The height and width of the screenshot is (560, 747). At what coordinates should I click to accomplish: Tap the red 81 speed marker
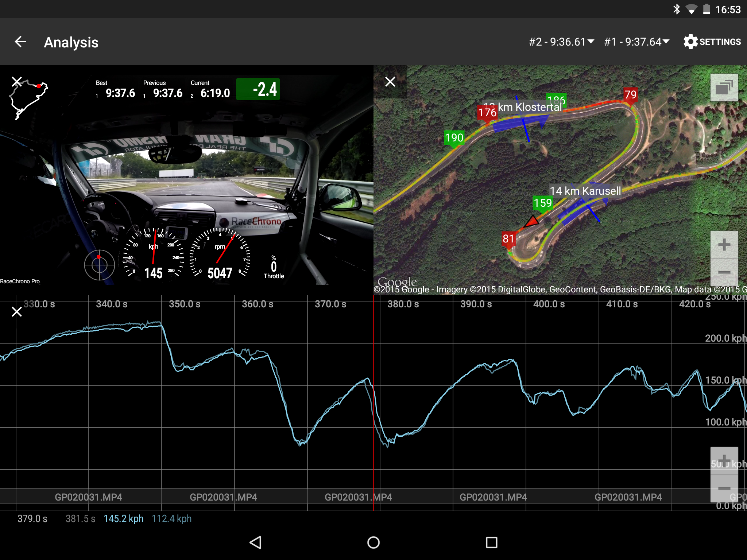tap(508, 239)
